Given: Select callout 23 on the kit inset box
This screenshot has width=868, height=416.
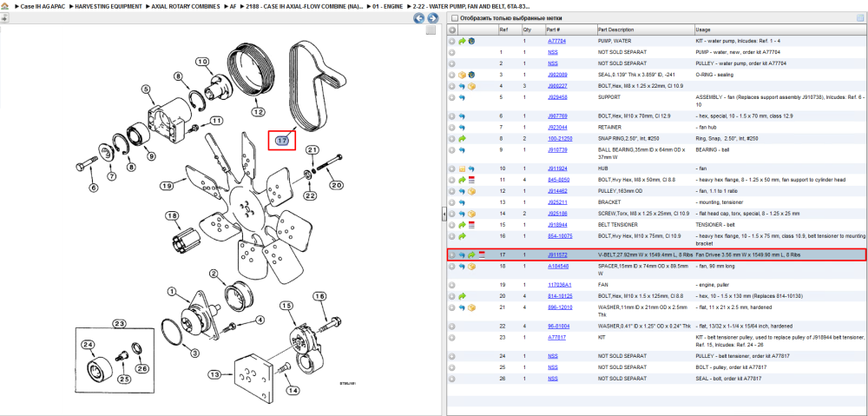Looking at the screenshot, I should pyautogui.click(x=120, y=323).
